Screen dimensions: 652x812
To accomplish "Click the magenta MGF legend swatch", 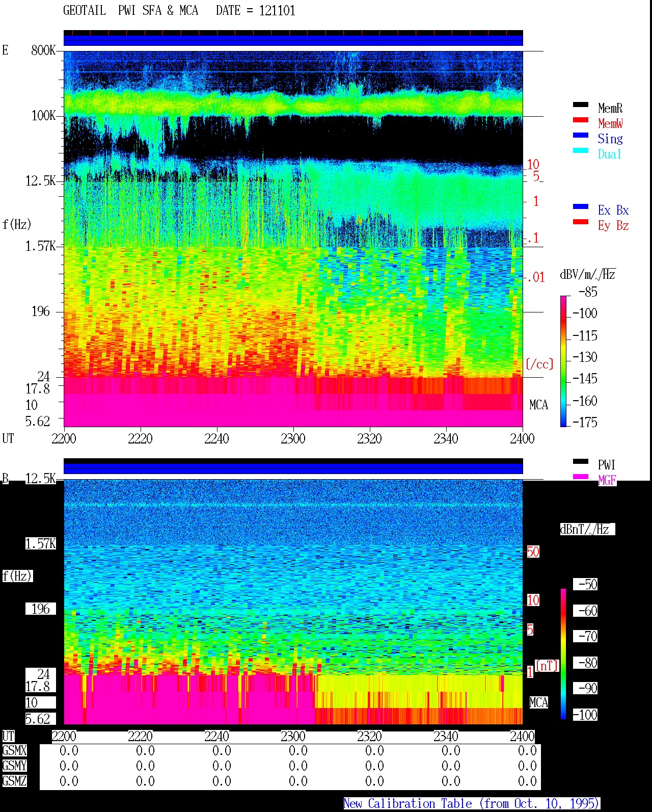I will tap(581, 477).
